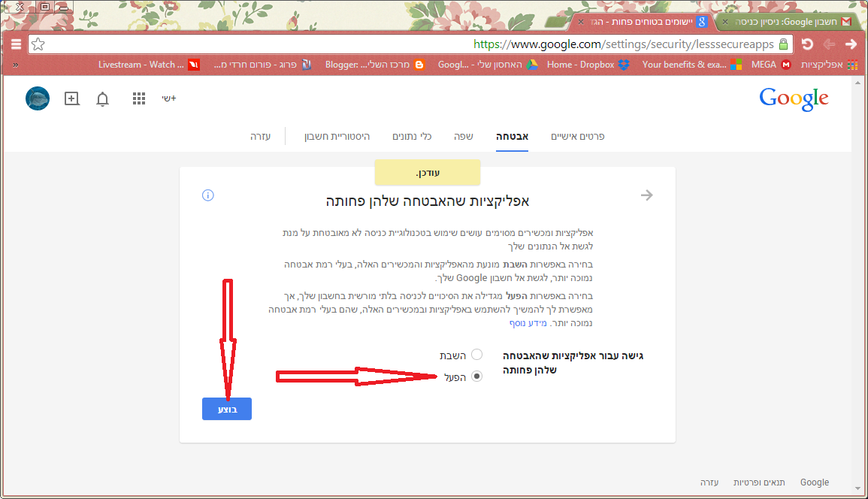
Task: Open the Google Drive storage bookmark
Action: point(488,65)
